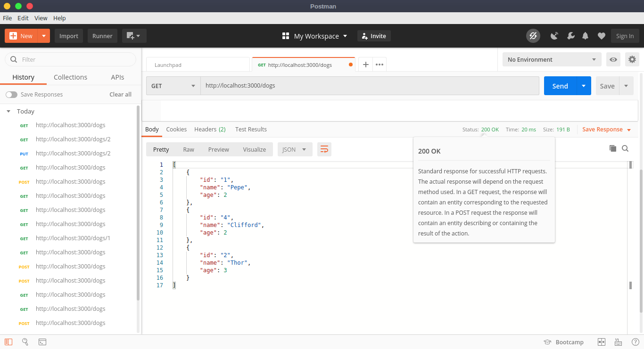The image size is (644, 349).
Task: Click Clear all in the history panel
Action: coord(120,95)
